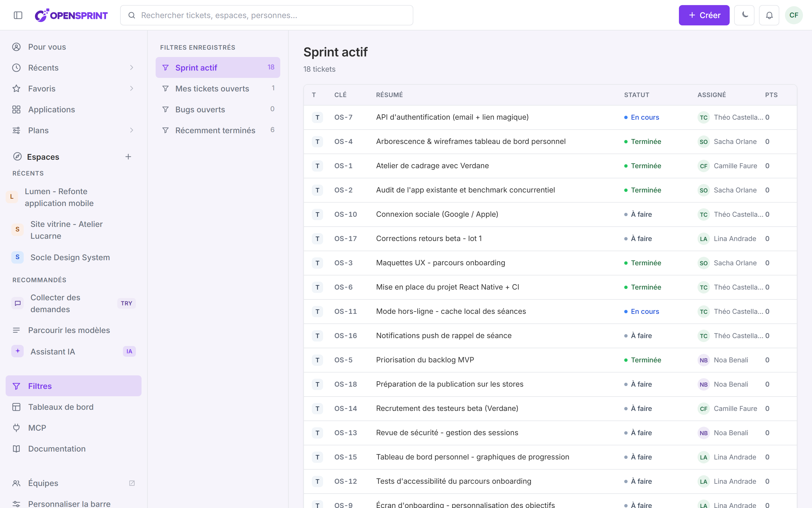Click the TC avatar on row OS-10

[704, 214]
